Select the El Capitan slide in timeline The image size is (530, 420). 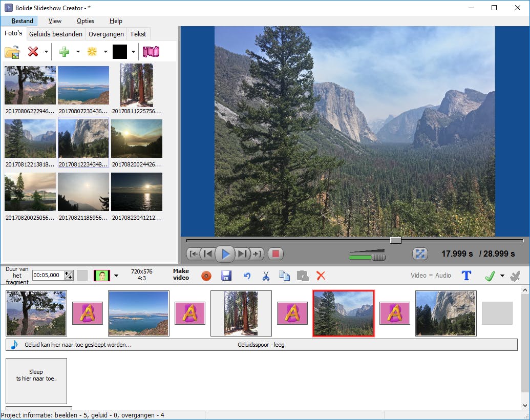click(x=446, y=313)
